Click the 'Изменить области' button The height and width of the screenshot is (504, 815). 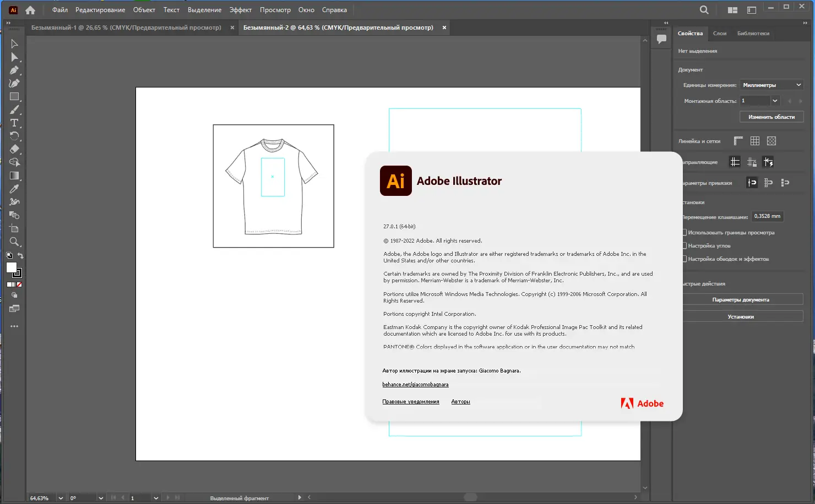pos(771,117)
